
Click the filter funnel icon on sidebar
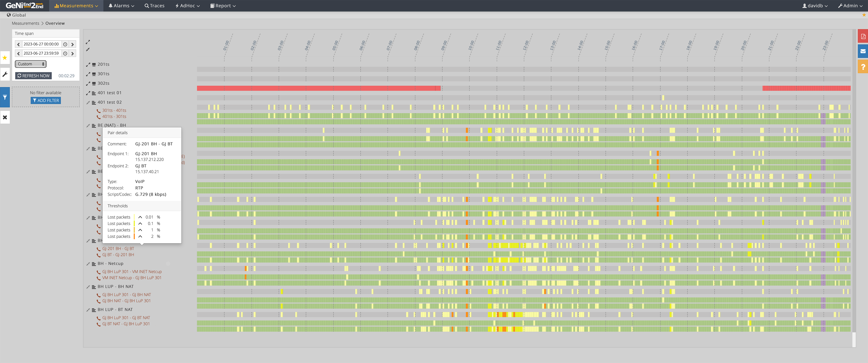tap(5, 97)
